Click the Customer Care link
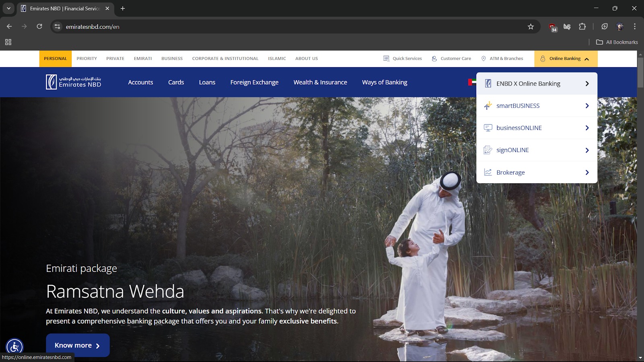 (x=456, y=59)
